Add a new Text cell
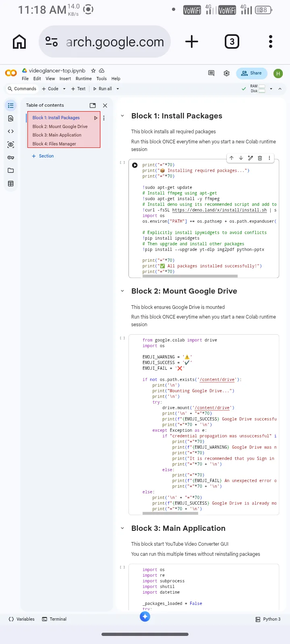The image size is (290, 644). [x=79, y=89]
